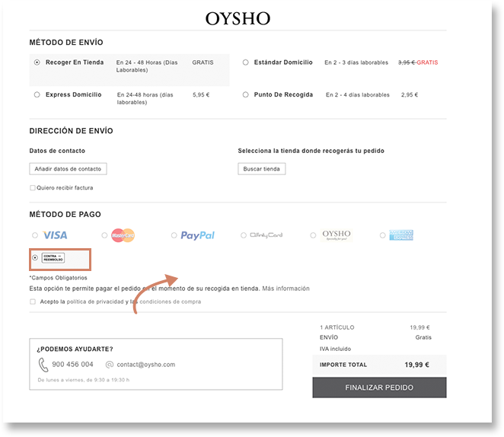504x437 pixels.
Task: Select Recoger En Tienda shipping radio
Action: (x=37, y=62)
